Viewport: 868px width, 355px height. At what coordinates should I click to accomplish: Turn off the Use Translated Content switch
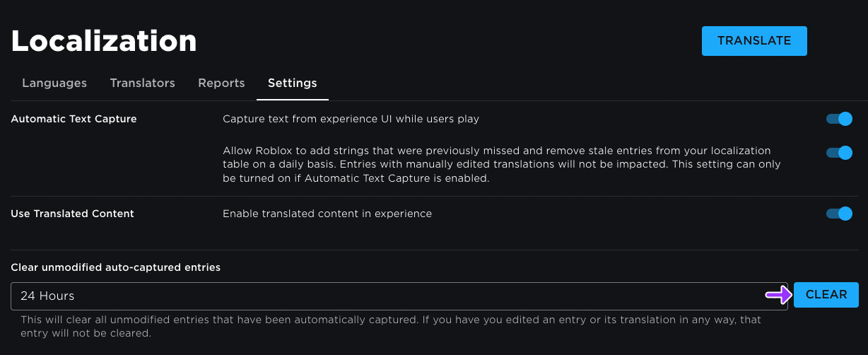tap(839, 214)
